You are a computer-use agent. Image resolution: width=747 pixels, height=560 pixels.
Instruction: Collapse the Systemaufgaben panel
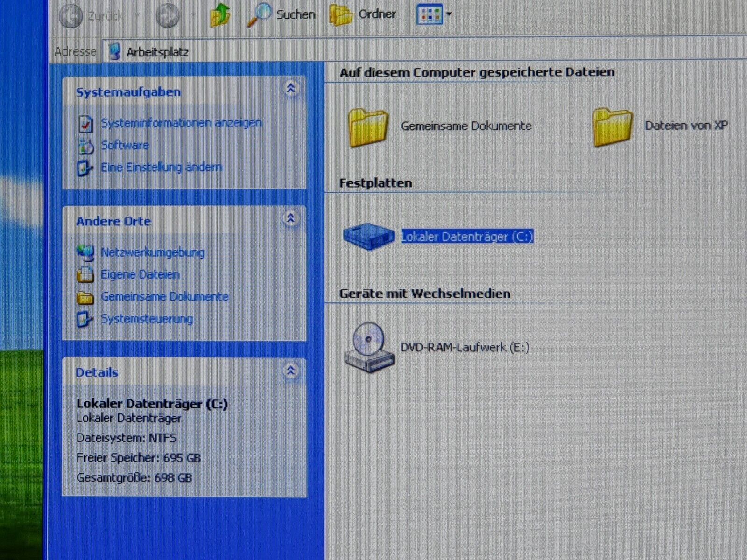pos(291,89)
